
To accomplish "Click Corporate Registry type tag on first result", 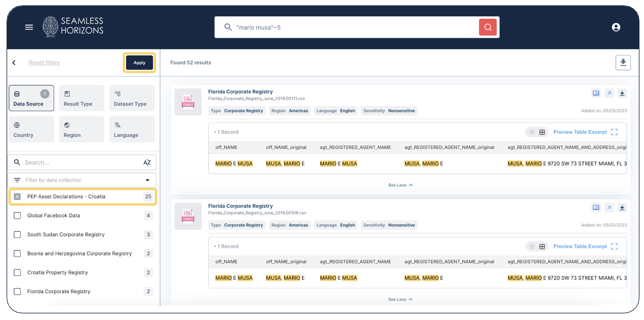I will pos(237,111).
